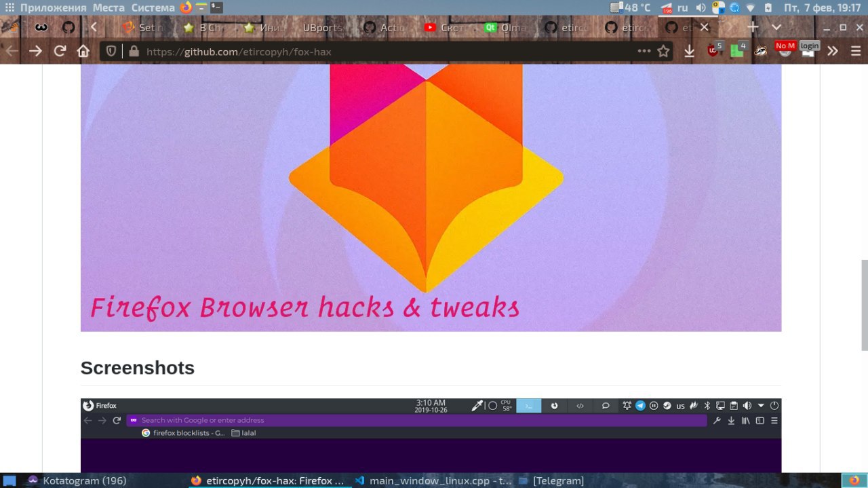868x488 pixels.
Task: Open the clock showing Пт, 7 фев, 19:17
Action: pos(823,7)
